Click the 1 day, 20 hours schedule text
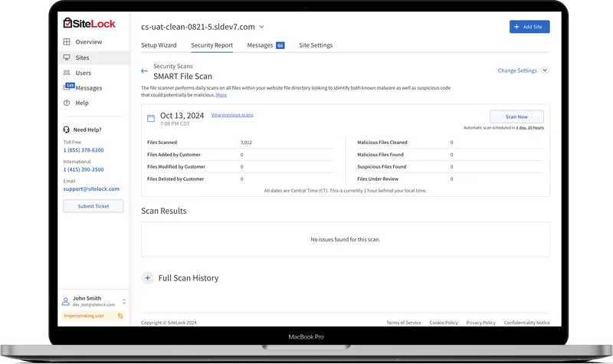Image resolution: width=613 pixels, height=364 pixels. [529, 128]
